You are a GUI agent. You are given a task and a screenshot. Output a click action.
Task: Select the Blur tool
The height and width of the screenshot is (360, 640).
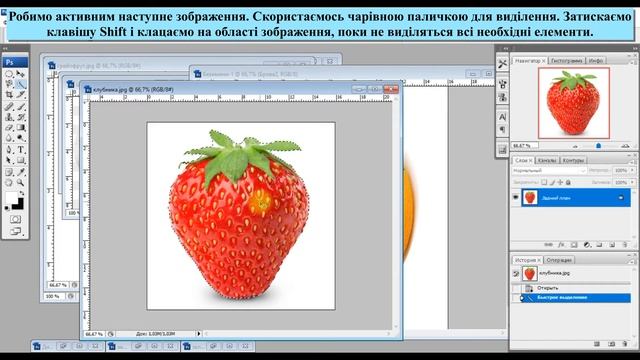9,138
